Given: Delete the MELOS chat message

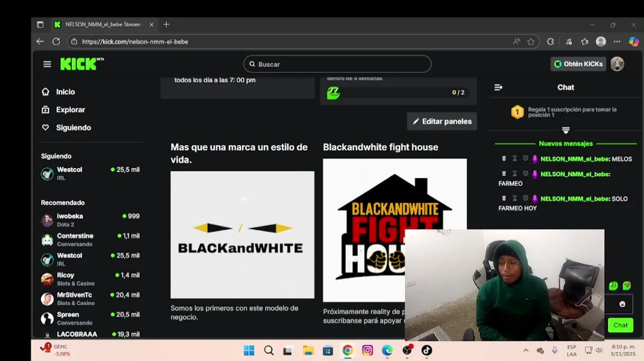Looking at the screenshot, I should click(x=504, y=158).
